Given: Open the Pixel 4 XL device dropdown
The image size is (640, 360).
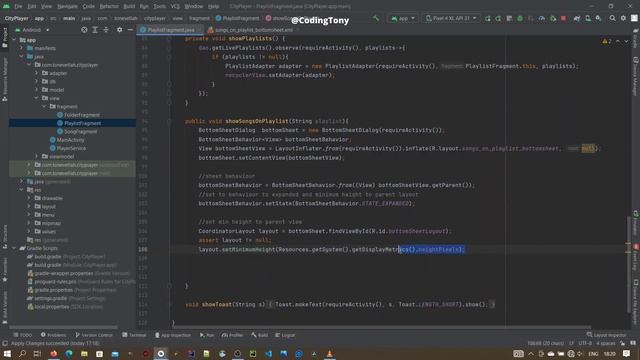Looking at the screenshot, I should click(x=451, y=18).
